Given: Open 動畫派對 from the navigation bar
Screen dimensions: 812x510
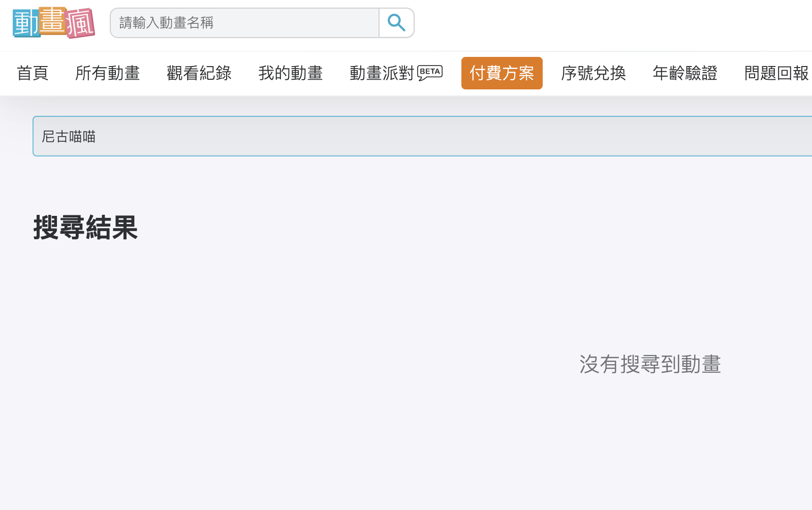Looking at the screenshot, I should click(x=382, y=73).
